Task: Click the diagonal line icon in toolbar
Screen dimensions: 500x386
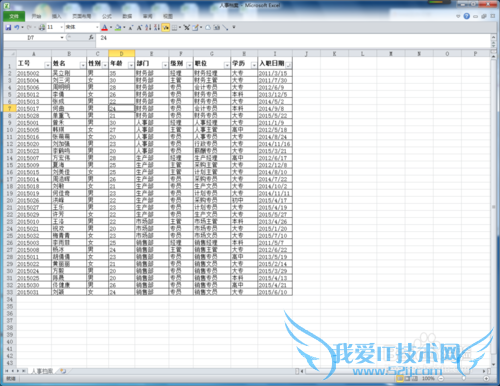Action: pos(225,28)
